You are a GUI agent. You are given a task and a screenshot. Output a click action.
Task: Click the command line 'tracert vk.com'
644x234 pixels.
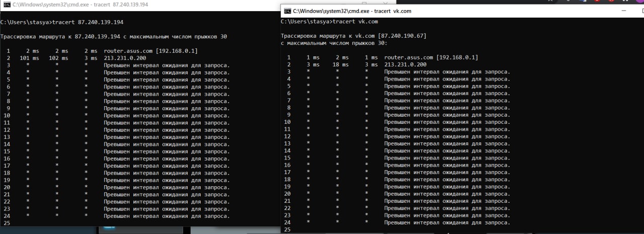(355, 22)
